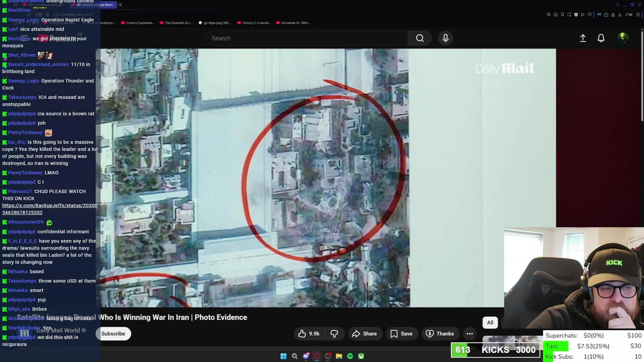This screenshot has width=644, height=362.
Task: Open the easy setup lines icon in browser toolbar
Action: [x=638, y=15]
